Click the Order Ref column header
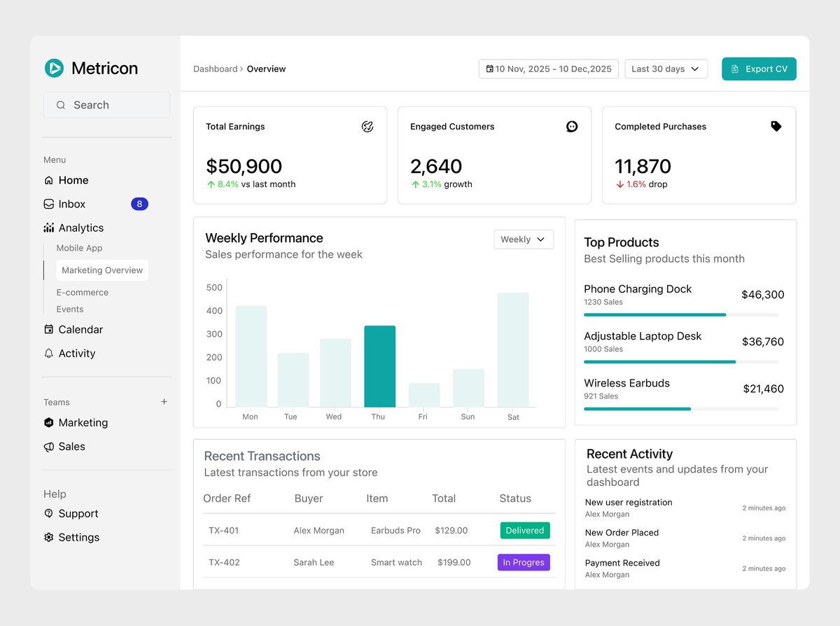 pyautogui.click(x=227, y=499)
